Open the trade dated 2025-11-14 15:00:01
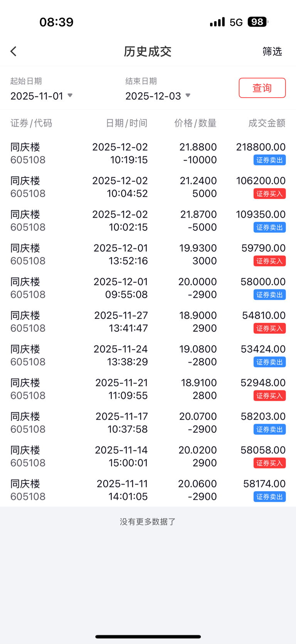Screen dimensions: 296x644 pyautogui.click(x=148, y=456)
